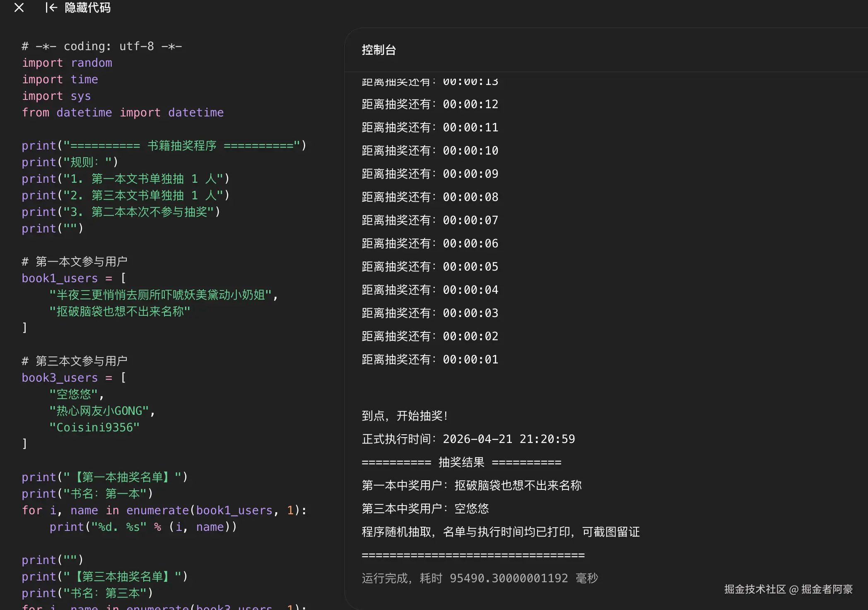Click the print("书名：第三本") line
Image resolution: width=868 pixels, height=610 pixels.
click(87, 593)
